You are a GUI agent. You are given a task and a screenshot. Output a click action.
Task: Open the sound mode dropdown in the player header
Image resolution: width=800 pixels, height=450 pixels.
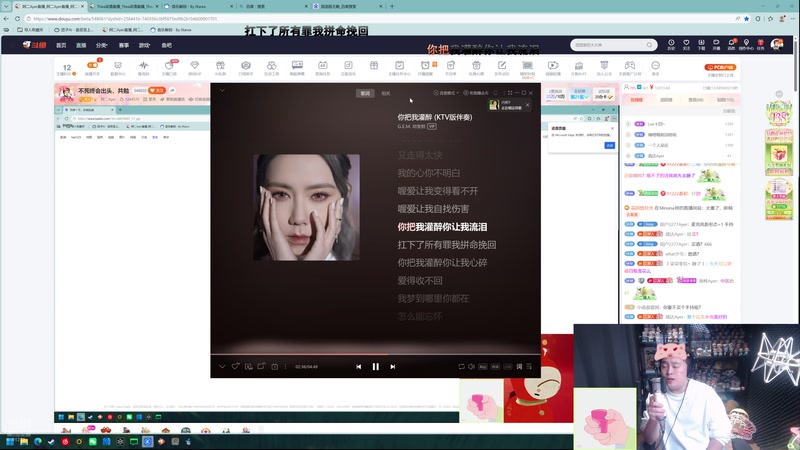[x=446, y=93]
